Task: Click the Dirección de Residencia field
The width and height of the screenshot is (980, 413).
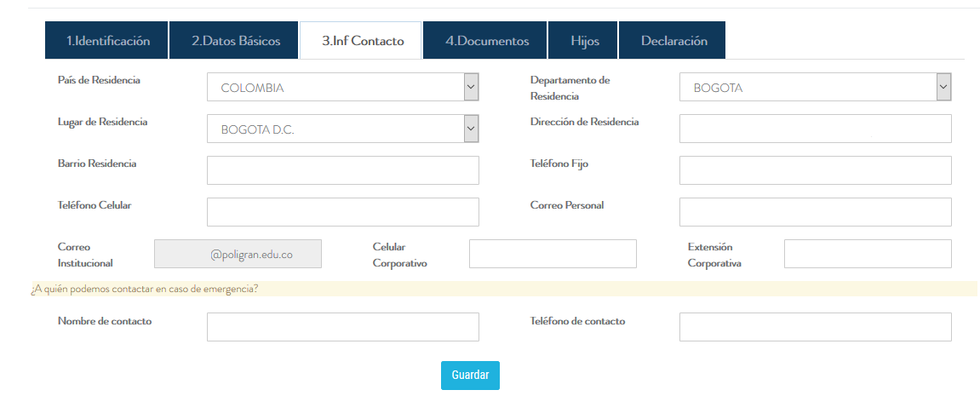Action: 815,129
